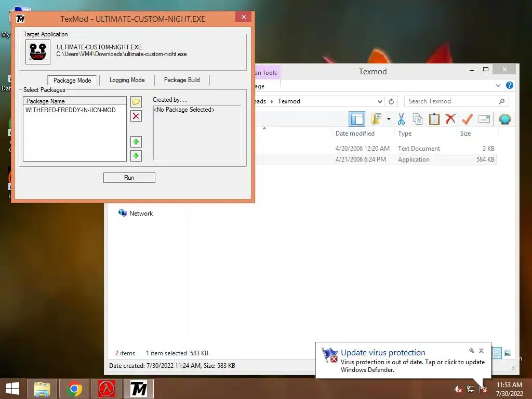Click the muted volume tray icon
The height and width of the screenshot is (399, 532).
click(x=458, y=389)
